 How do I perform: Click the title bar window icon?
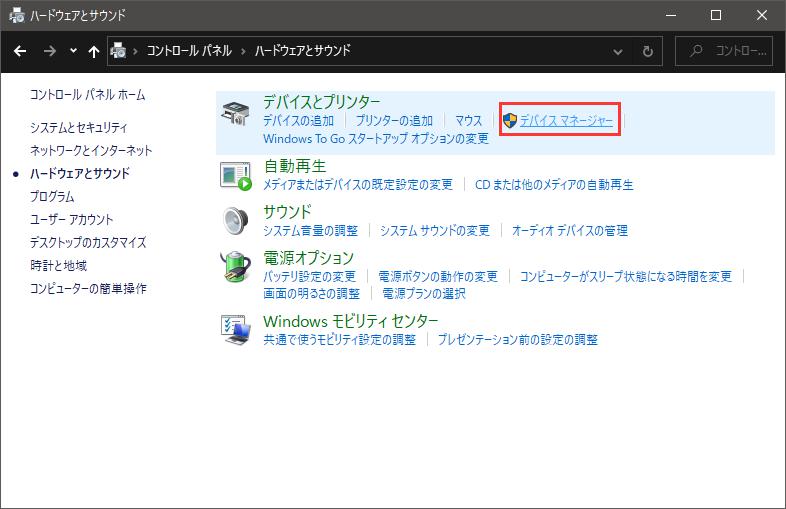(17, 15)
